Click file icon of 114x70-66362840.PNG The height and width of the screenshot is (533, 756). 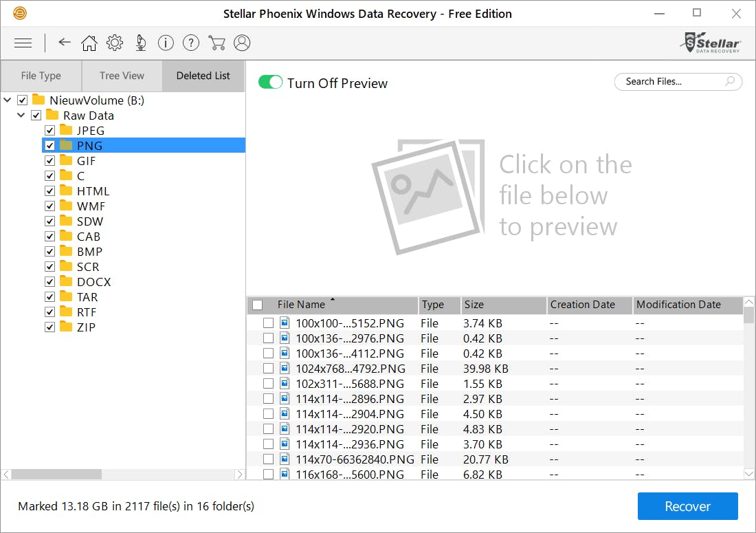pos(285,459)
